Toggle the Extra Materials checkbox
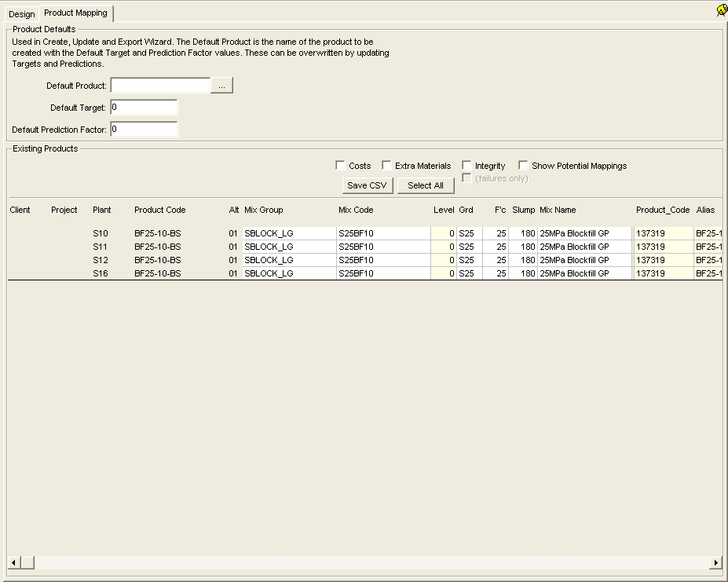This screenshot has height=582, width=728. click(x=386, y=166)
